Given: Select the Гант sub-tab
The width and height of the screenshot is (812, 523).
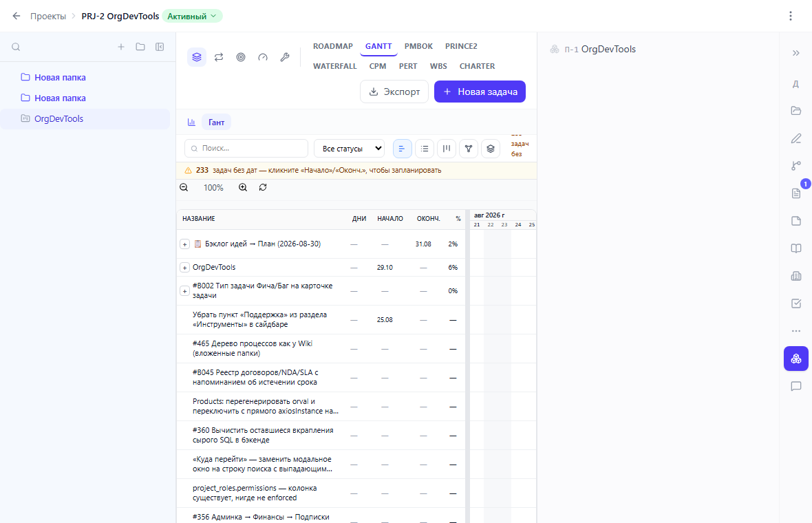Looking at the screenshot, I should click(x=217, y=122).
